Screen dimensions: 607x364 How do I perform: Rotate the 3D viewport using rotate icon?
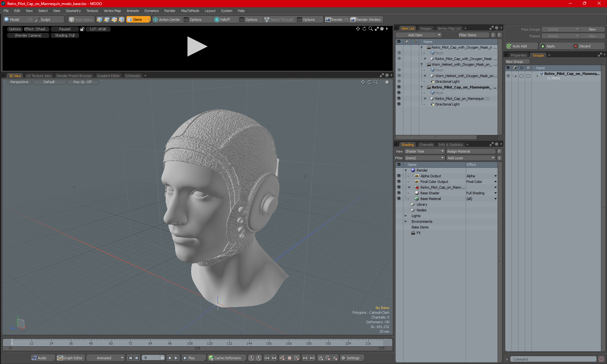[x=369, y=82]
